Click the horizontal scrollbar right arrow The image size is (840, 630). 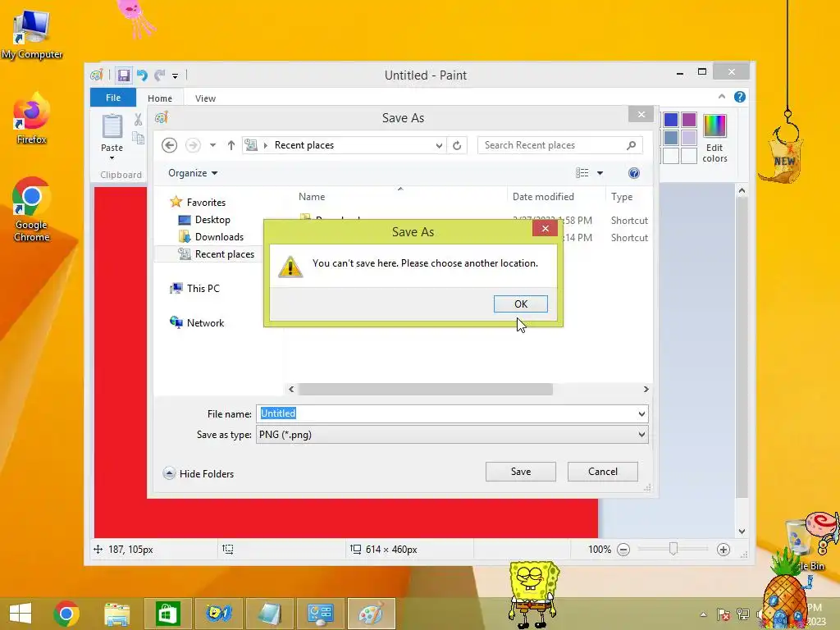click(646, 389)
